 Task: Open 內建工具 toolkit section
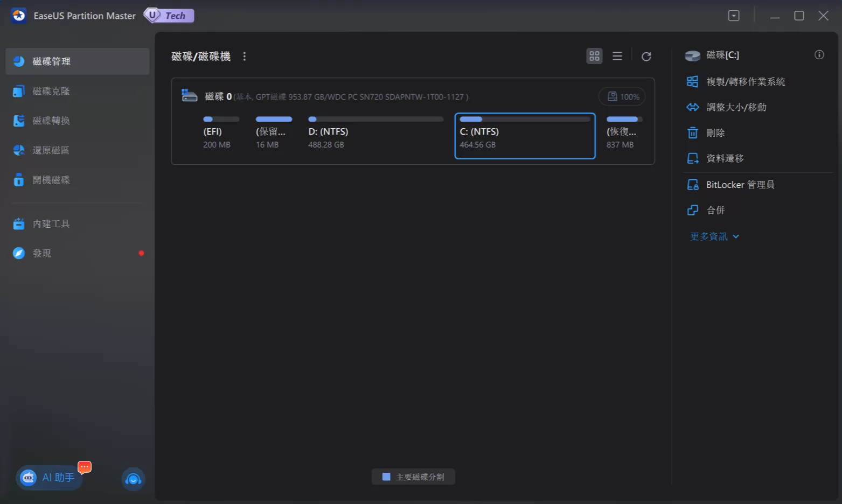(51, 223)
